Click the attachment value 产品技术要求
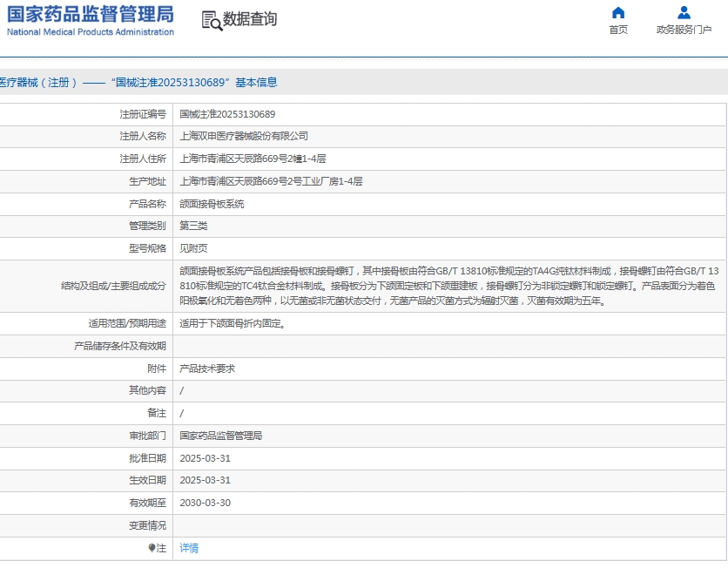The height and width of the screenshot is (568, 728). coord(207,369)
